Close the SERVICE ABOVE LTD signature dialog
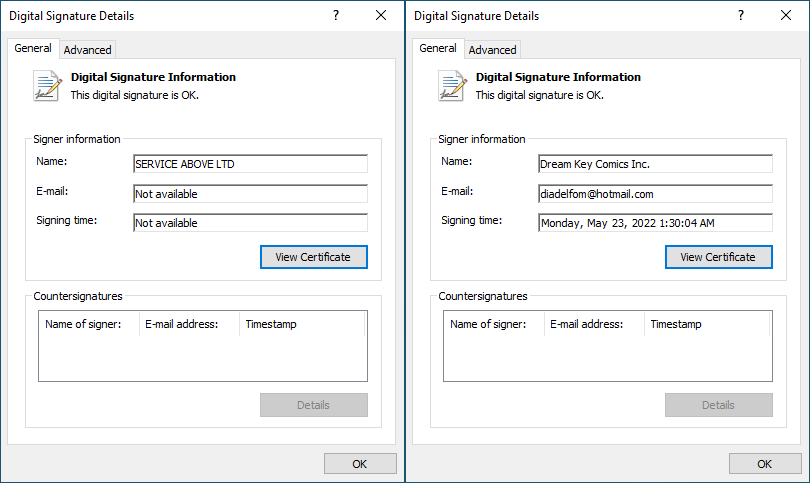 point(381,16)
